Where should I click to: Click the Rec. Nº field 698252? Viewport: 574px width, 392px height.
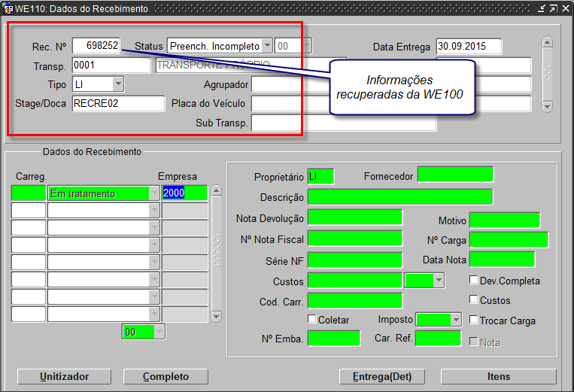(96, 46)
